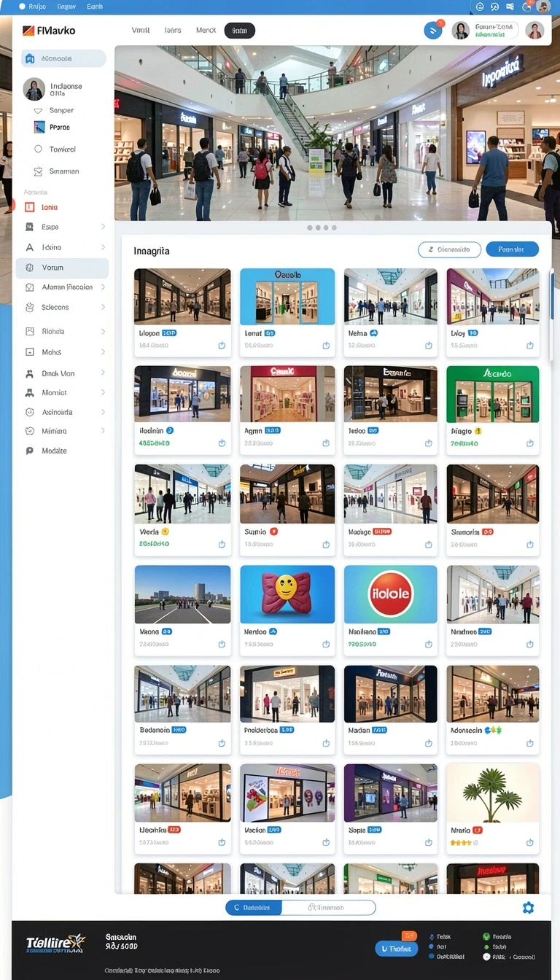This screenshot has width=560, height=980.
Task: Click the star rating on the Nrerio card
Action: point(464,842)
